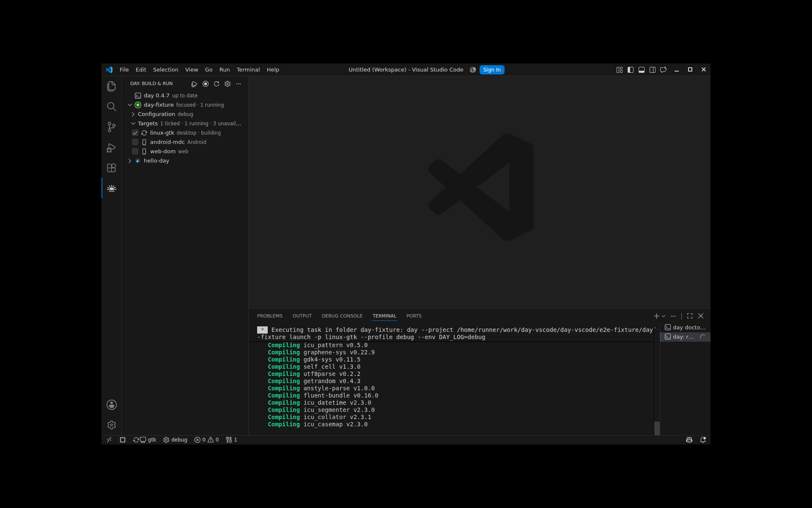Open the Extensions view icon
Screen dimensions: 812x508
112,168
